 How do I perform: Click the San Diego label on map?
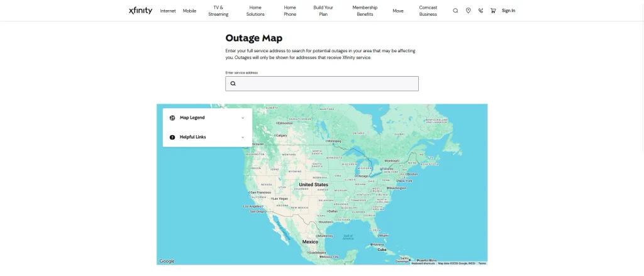click(x=258, y=211)
